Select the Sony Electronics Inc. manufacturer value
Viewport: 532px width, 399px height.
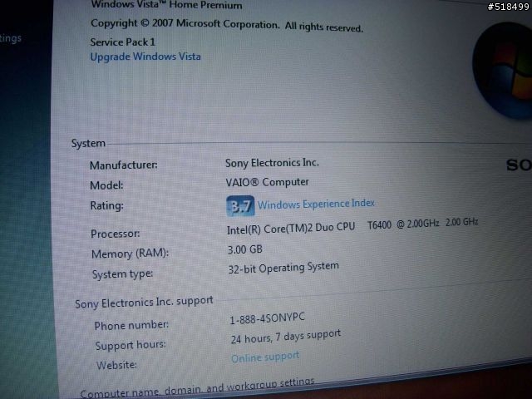[x=272, y=163]
